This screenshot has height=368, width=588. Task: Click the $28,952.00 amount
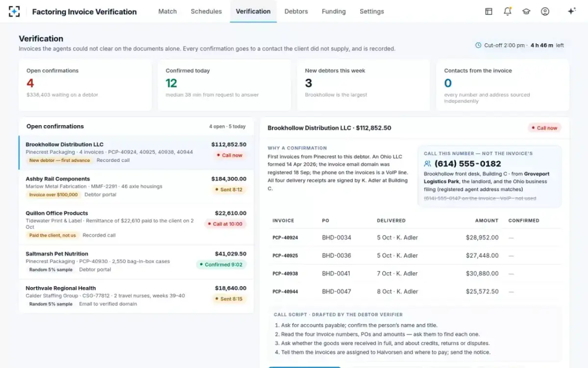(x=482, y=237)
